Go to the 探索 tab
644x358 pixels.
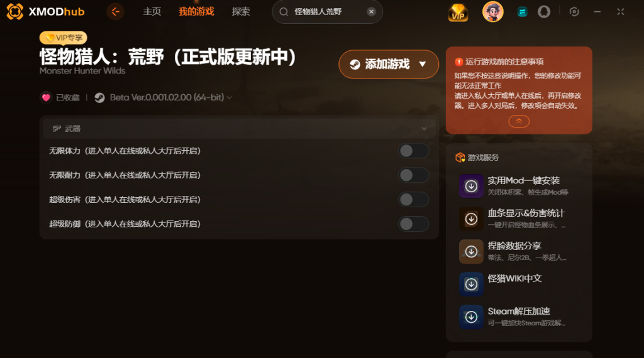[x=241, y=11]
